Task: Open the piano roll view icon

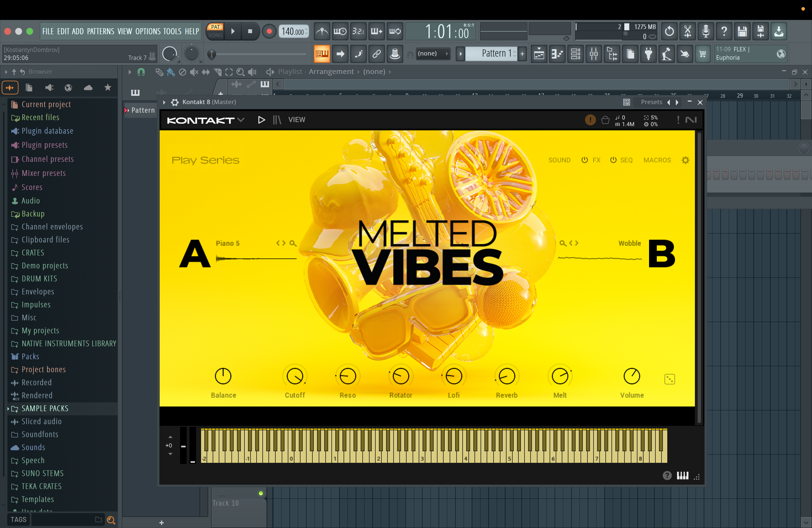Action: (557, 54)
